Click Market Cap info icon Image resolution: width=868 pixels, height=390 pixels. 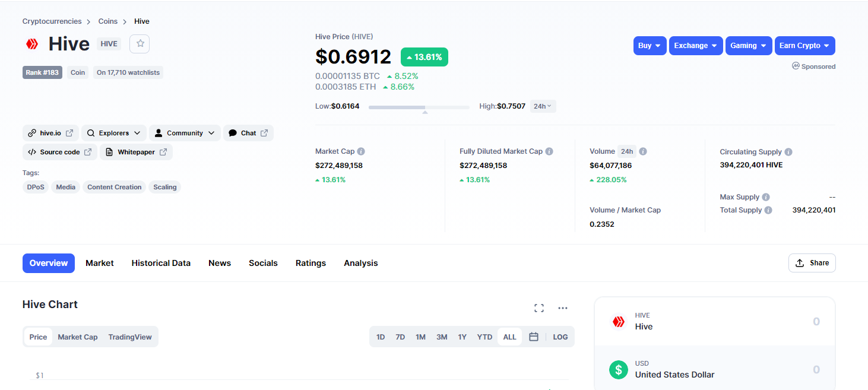[x=361, y=151]
